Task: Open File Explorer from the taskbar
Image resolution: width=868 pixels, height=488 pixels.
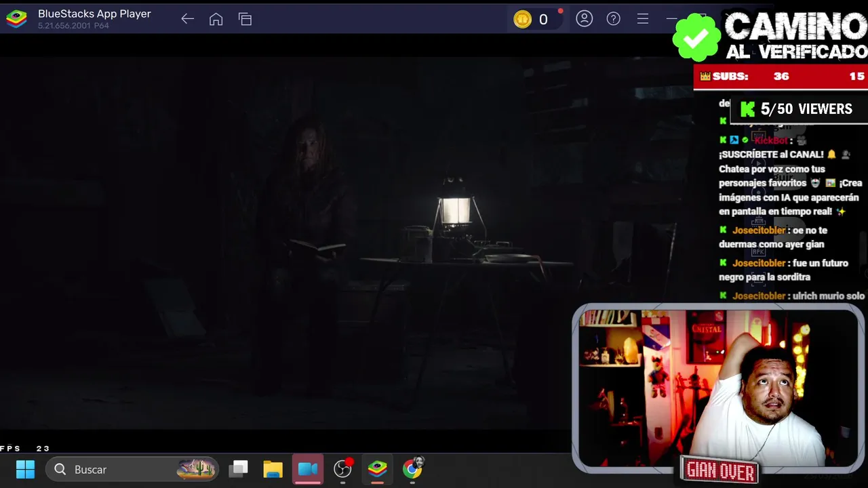Action: 273,469
